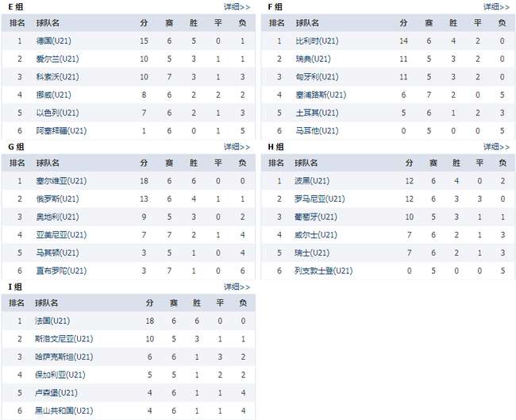The image size is (516, 420).
Task: Click 列支敦士登(U21) team name
Action: click(323, 271)
